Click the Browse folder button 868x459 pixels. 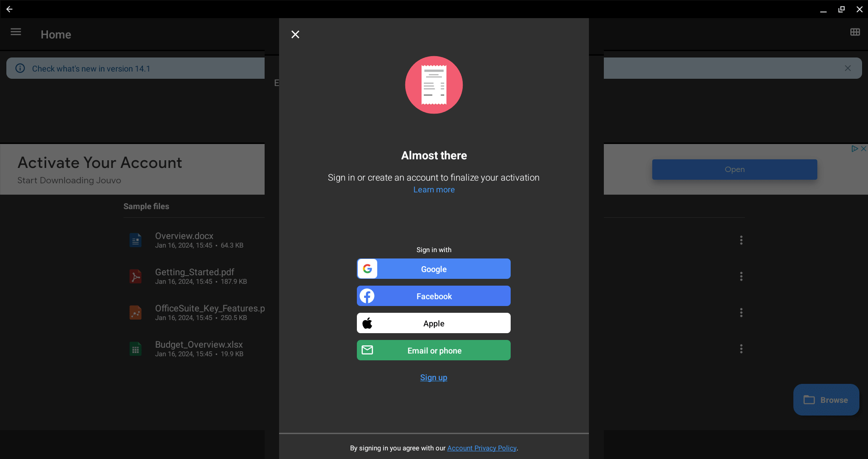[826, 400]
